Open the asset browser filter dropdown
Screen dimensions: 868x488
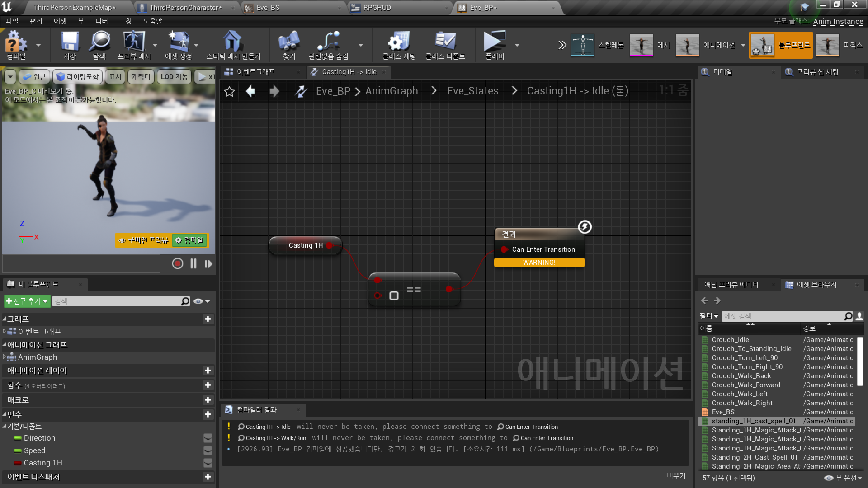709,316
